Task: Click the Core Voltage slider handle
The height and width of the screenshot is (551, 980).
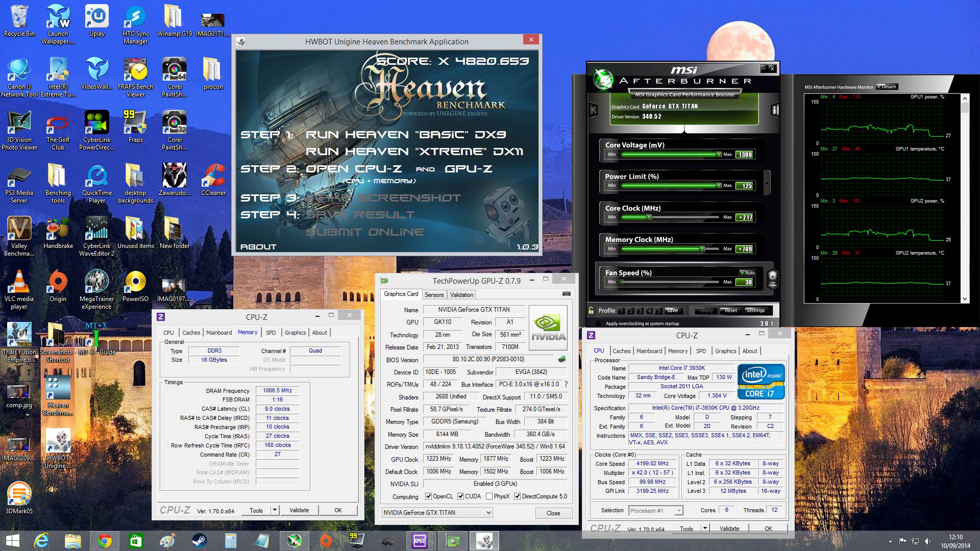Action: 719,155
